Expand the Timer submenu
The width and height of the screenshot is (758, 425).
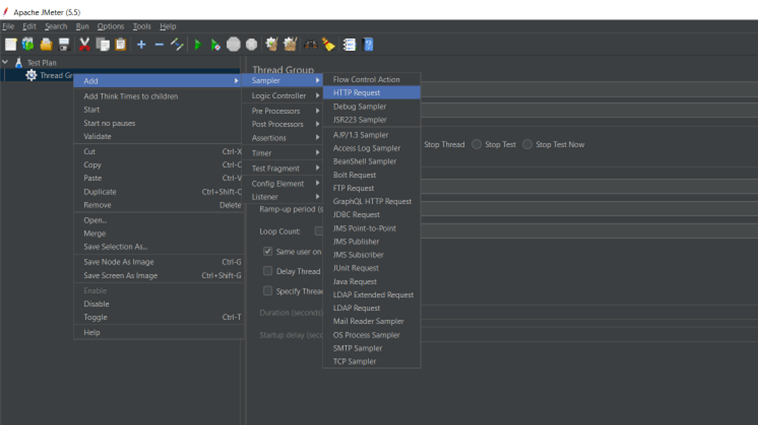pos(282,153)
